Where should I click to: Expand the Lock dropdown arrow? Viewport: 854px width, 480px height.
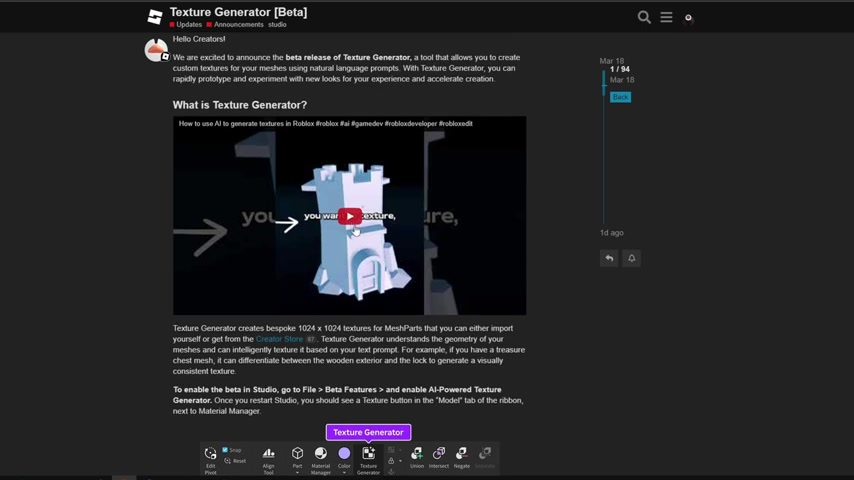point(400,461)
